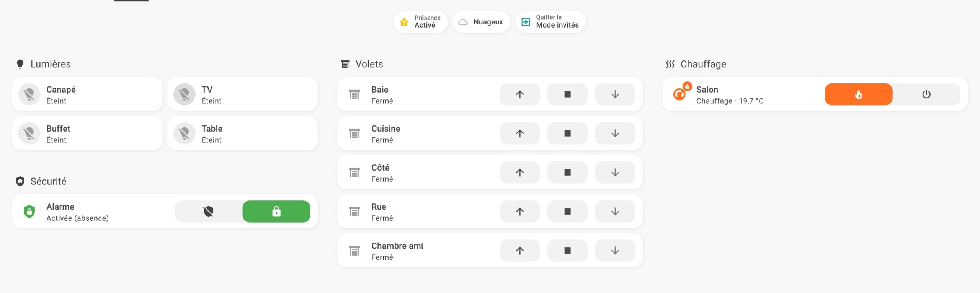Image resolution: width=980 pixels, height=293 pixels.
Task: Toggle the Canapé light on
Action: coord(29,94)
